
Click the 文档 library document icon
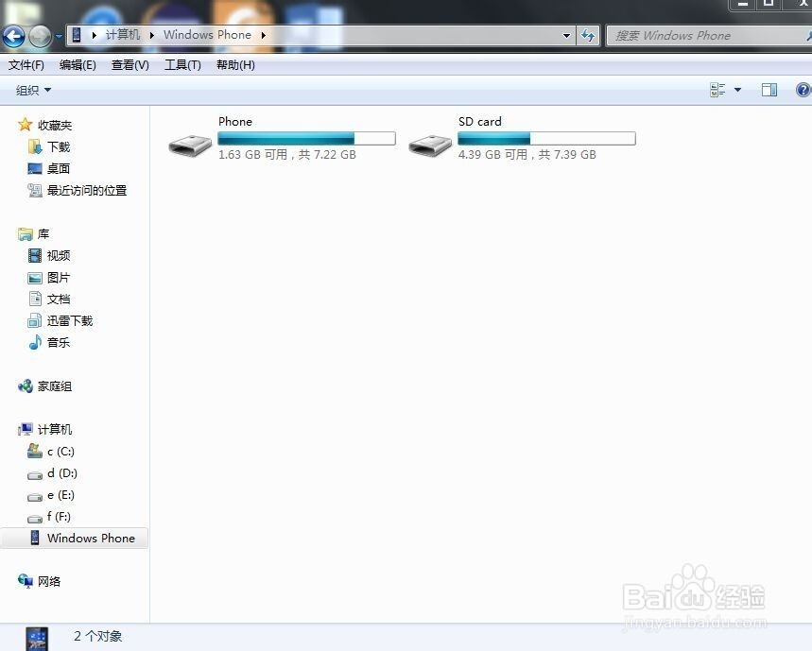35,300
